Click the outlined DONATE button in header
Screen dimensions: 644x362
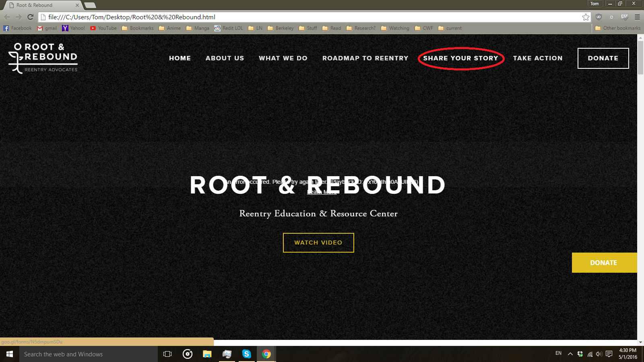[x=603, y=58]
